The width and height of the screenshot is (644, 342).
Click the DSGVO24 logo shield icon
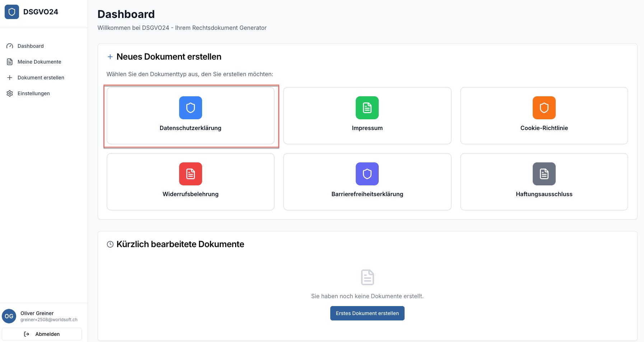pos(12,12)
